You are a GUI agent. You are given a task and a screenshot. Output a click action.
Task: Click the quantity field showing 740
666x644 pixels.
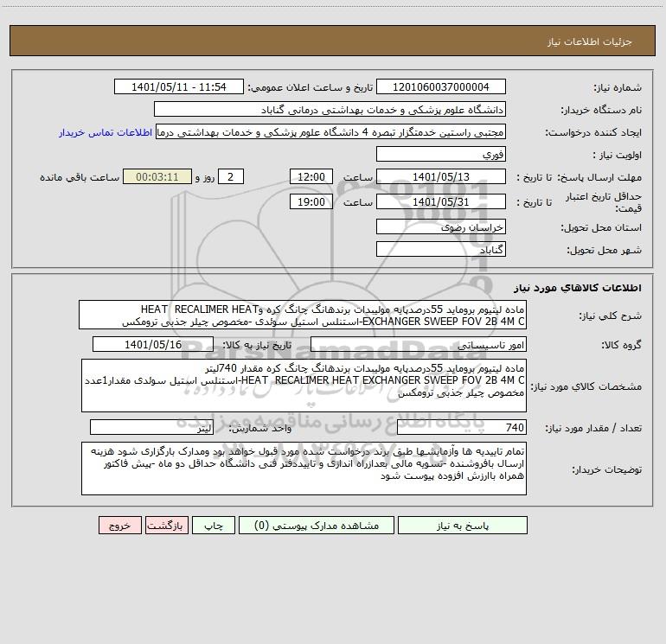pyautogui.click(x=462, y=428)
